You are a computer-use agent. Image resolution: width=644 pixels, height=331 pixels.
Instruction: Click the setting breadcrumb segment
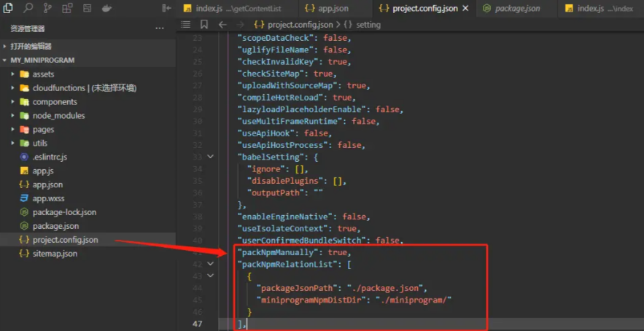(x=368, y=24)
